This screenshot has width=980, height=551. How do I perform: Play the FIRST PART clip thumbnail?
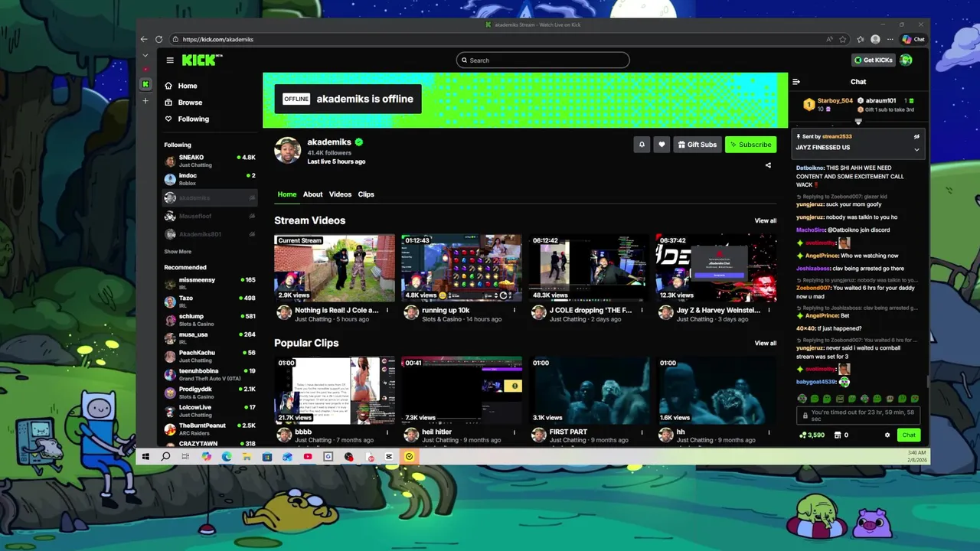[589, 390]
